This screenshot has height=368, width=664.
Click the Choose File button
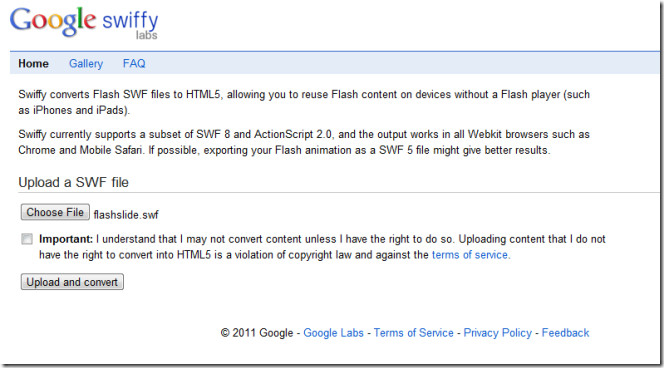coord(55,212)
